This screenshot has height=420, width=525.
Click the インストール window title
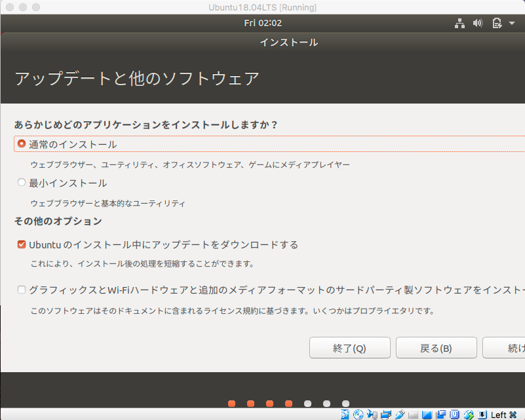[289, 42]
